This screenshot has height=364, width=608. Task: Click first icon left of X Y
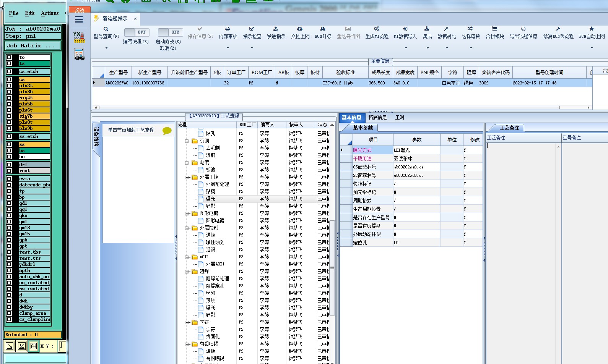point(10,346)
